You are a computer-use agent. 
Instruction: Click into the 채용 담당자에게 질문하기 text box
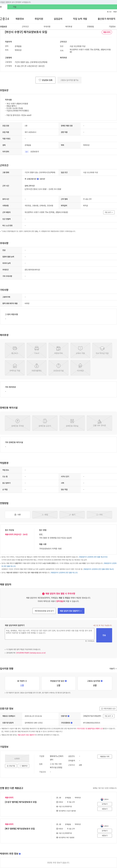coord(50,634)
